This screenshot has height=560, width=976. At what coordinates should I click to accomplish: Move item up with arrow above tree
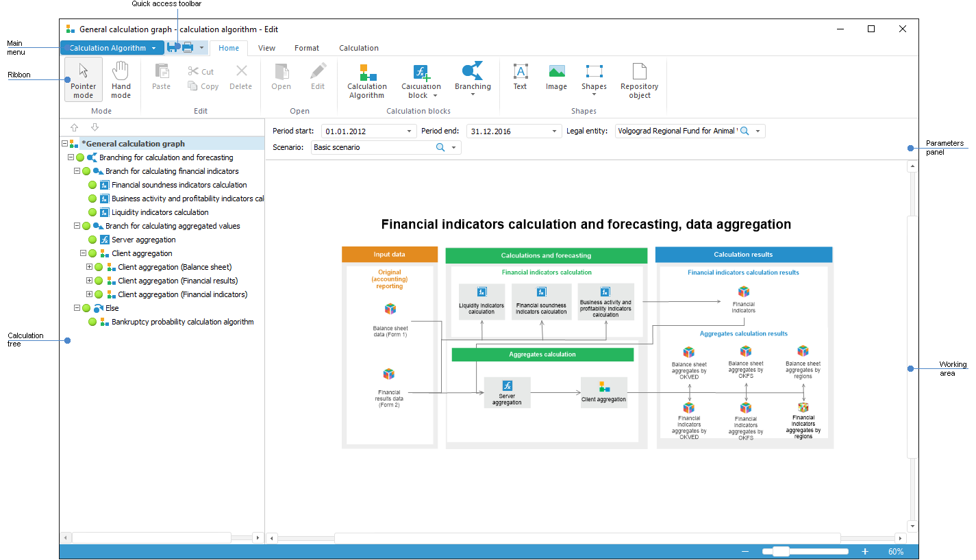click(75, 127)
